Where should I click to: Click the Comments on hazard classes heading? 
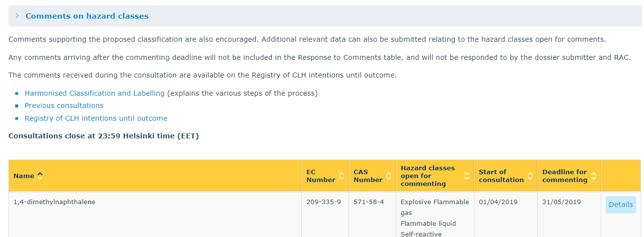click(x=87, y=16)
